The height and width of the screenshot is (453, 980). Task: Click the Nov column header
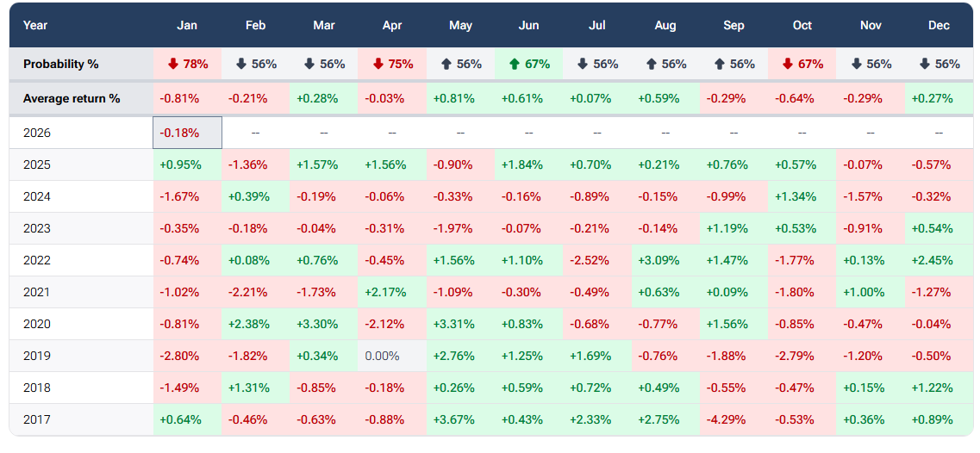pos(871,25)
